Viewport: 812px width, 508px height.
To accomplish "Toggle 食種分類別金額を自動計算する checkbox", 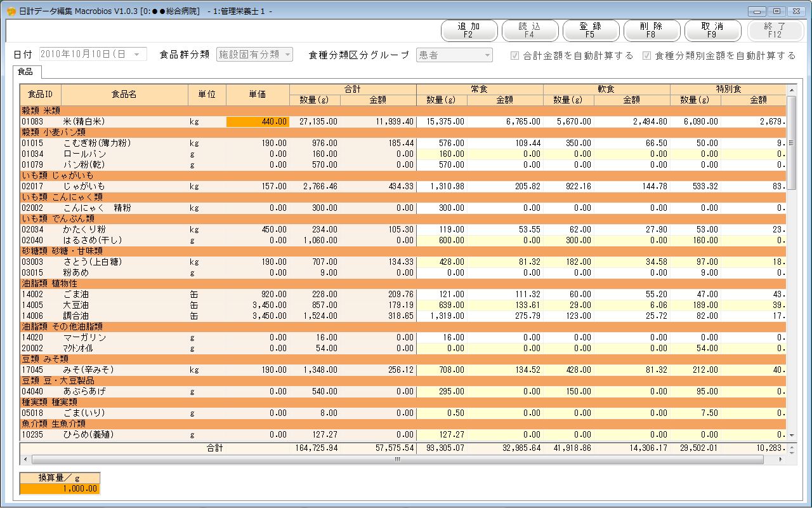I will pos(646,55).
